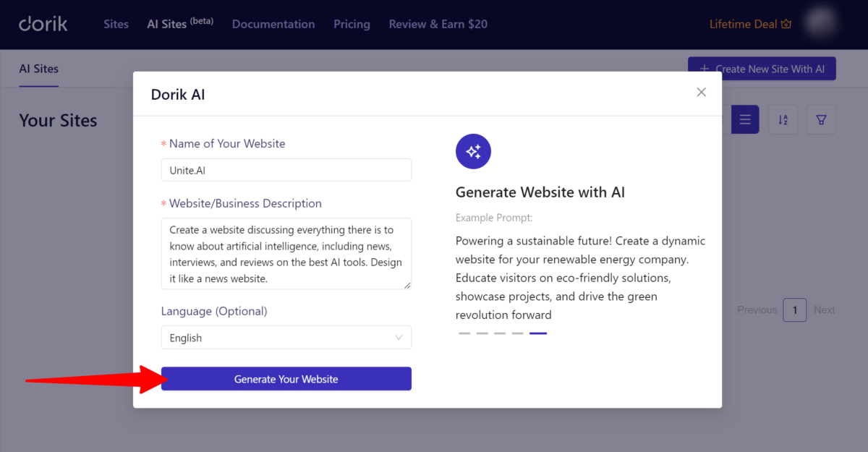868x452 pixels.
Task: Click the Your Sites heading
Action: click(x=58, y=120)
